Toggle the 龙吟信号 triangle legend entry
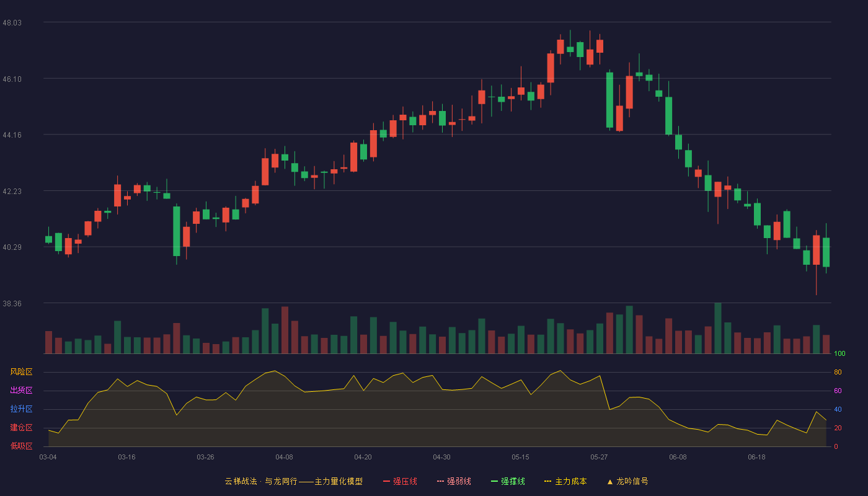This screenshot has height=496, width=868. point(627,481)
